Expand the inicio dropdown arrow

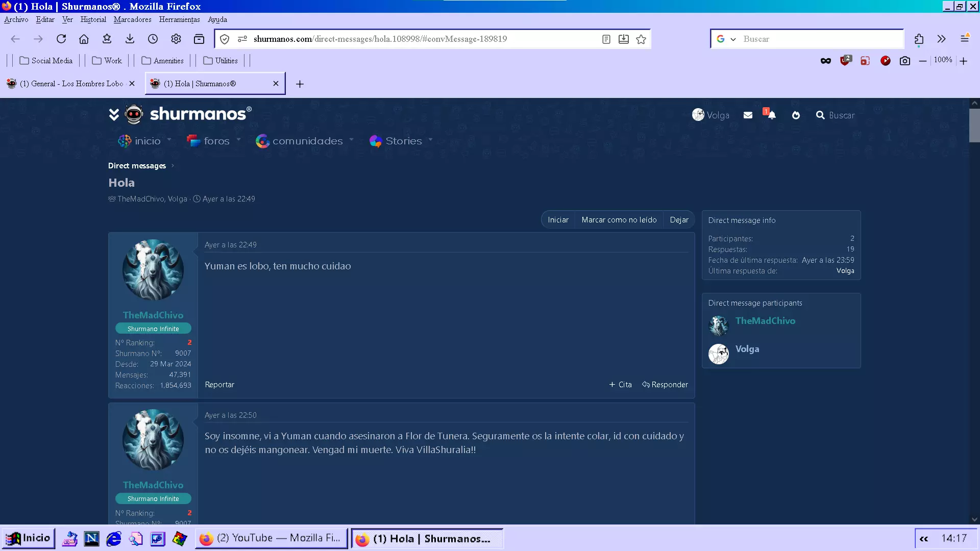pos(169,140)
